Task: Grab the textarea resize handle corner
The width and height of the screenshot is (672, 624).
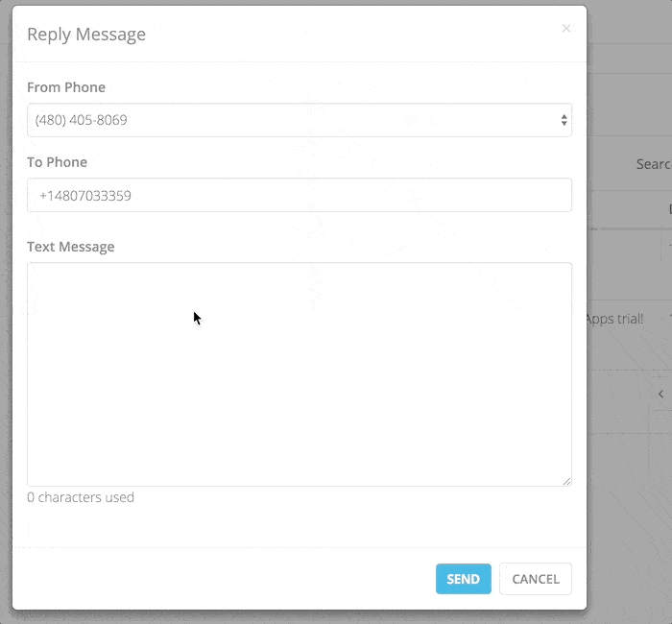Action: [567, 482]
